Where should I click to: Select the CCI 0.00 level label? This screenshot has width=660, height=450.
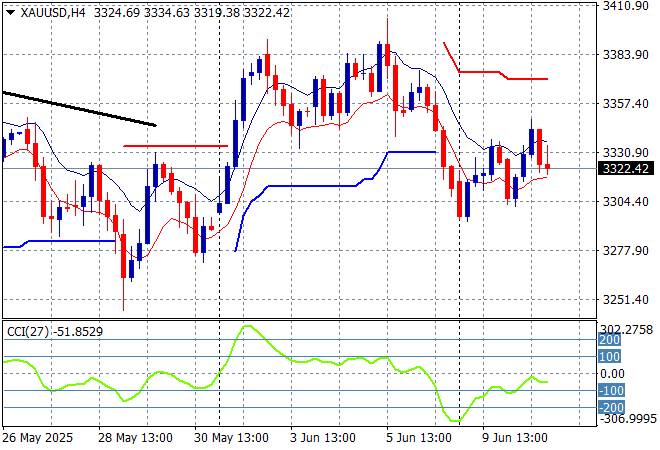point(612,373)
